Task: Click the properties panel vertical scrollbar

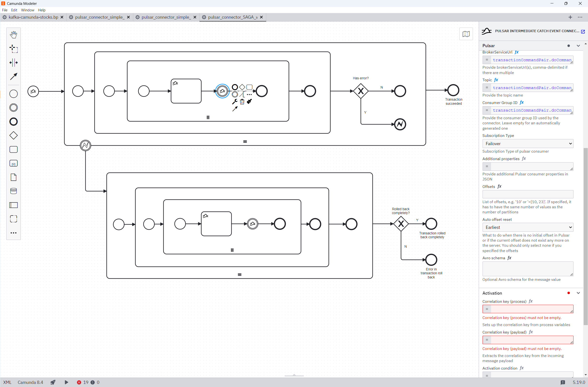Action: (586, 237)
